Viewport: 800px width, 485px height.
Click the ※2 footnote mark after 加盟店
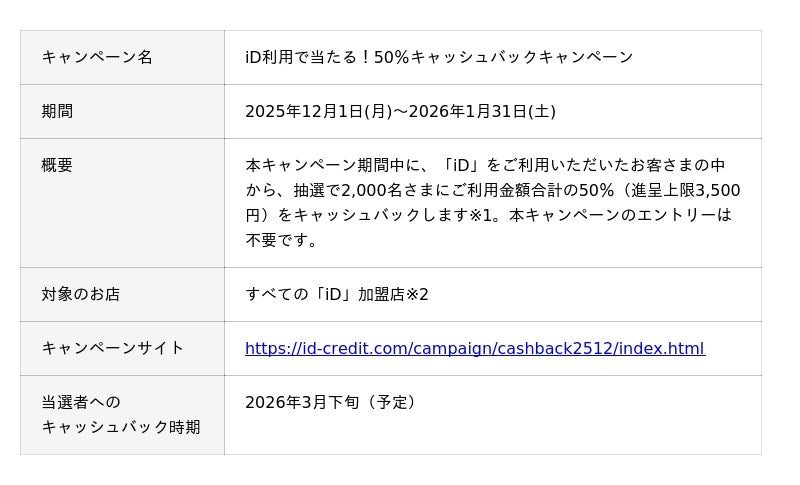click(x=417, y=294)
